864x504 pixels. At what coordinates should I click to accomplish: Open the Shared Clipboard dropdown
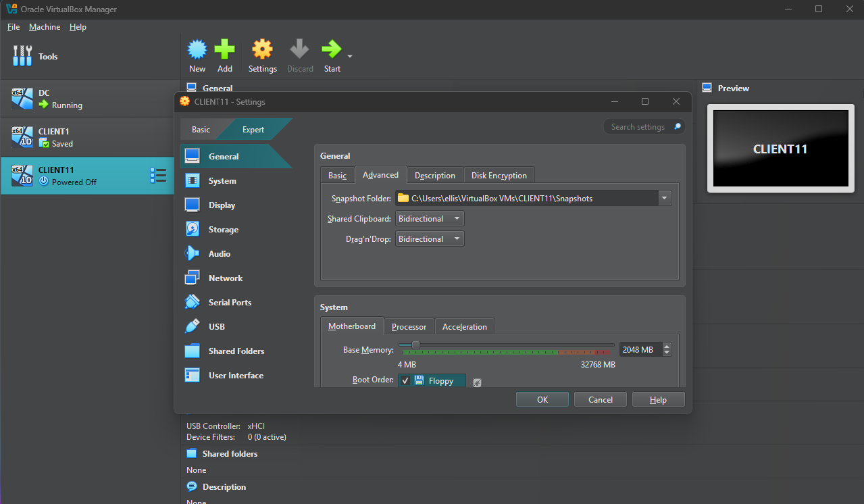click(429, 219)
